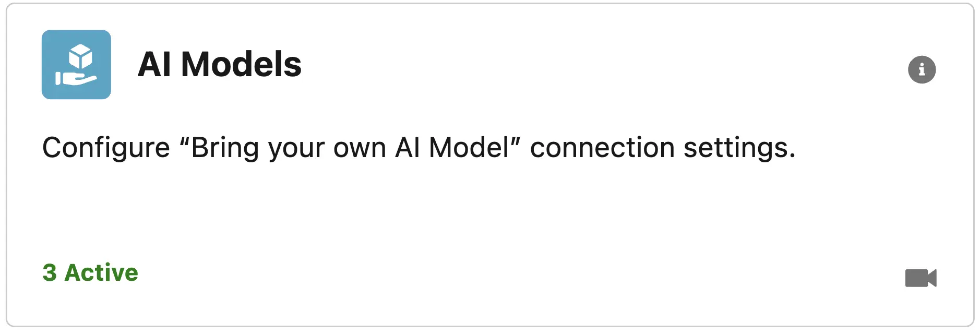This screenshot has width=980, height=334.
Task: Click the blue AI Models cube-in-hand icon
Action: coord(76,64)
